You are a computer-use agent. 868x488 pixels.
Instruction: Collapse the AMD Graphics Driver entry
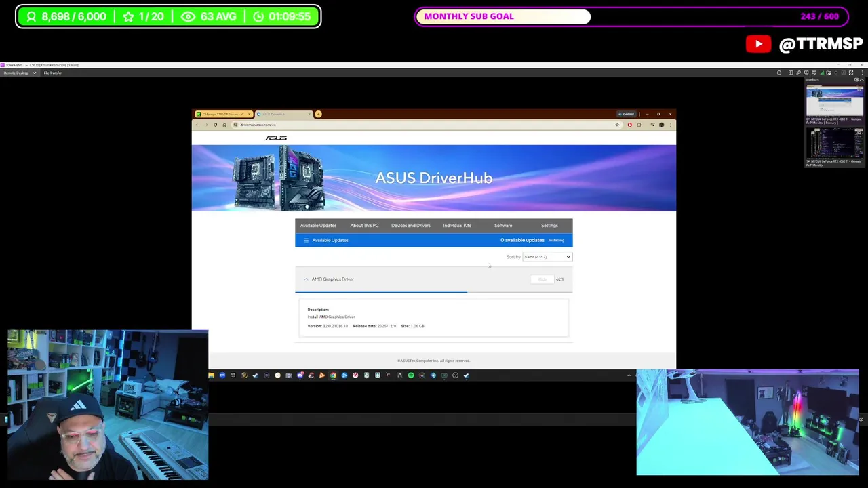[x=306, y=279]
